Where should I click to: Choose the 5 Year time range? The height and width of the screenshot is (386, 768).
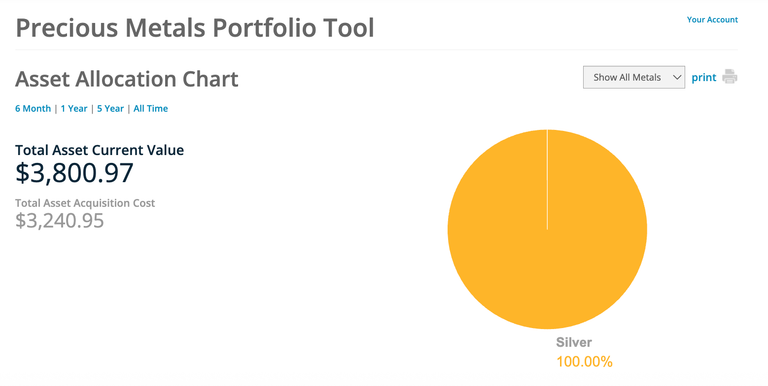click(x=110, y=109)
